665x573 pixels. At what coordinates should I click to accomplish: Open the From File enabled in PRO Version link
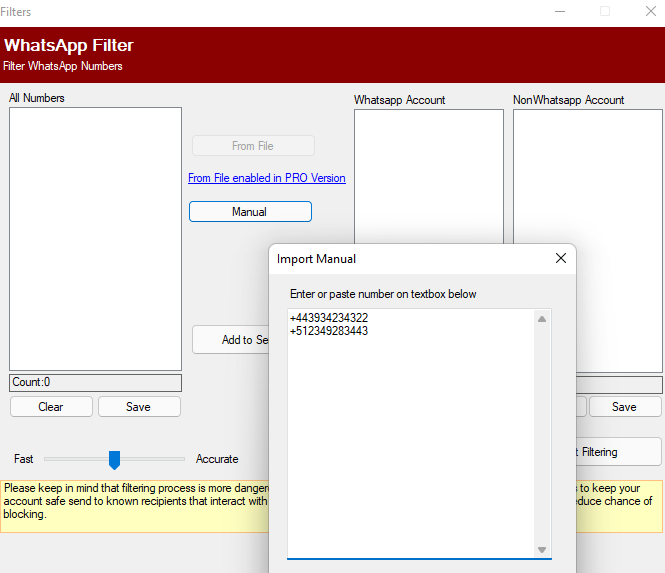point(267,178)
